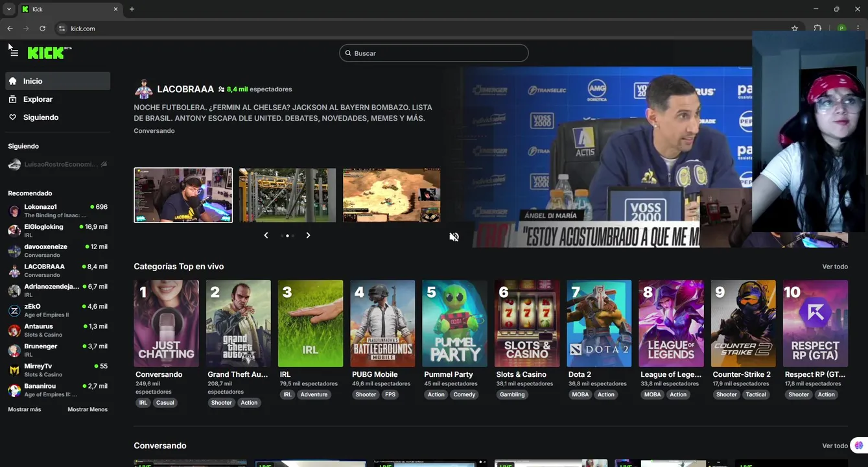Open the Grand Theft Auto category card
The image size is (868, 467).
click(239, 324)
